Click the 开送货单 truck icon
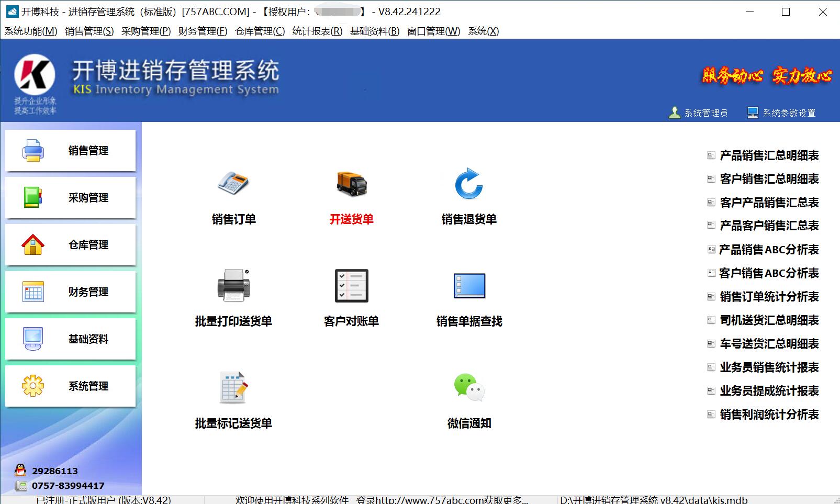Viewport: 840px width, 504px height. tap(352, 183)
